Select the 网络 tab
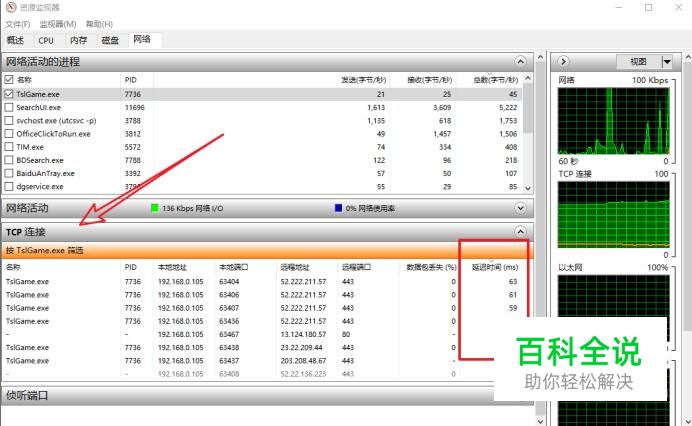This screenshot has width=692, height=426. (142, 39)
